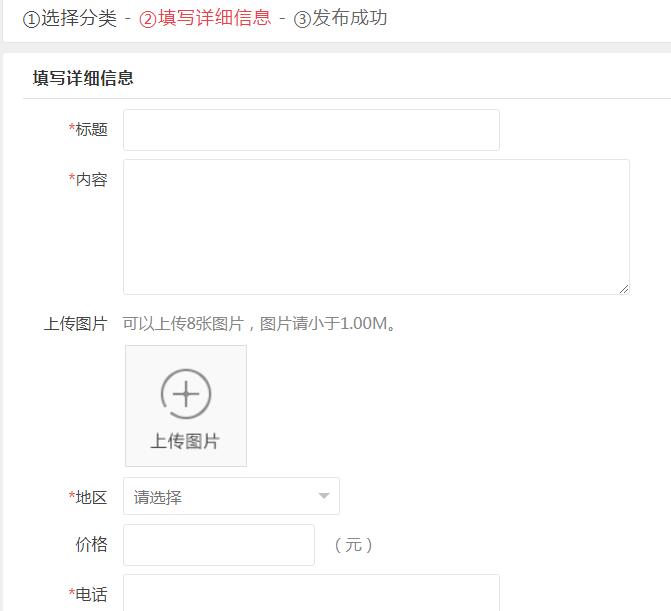Click the 上传图片 label on the left
The image size is (671, 611).
coord(75,324)
